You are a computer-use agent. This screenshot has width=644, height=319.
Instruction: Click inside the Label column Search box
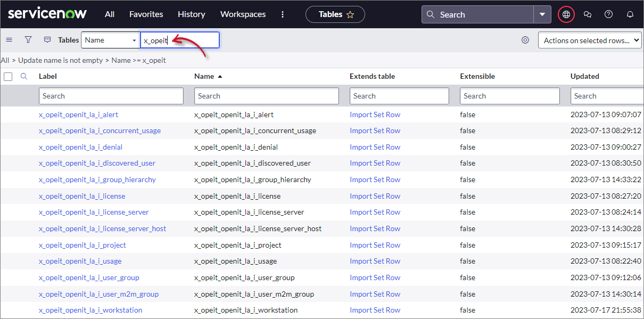pos(111,96)
